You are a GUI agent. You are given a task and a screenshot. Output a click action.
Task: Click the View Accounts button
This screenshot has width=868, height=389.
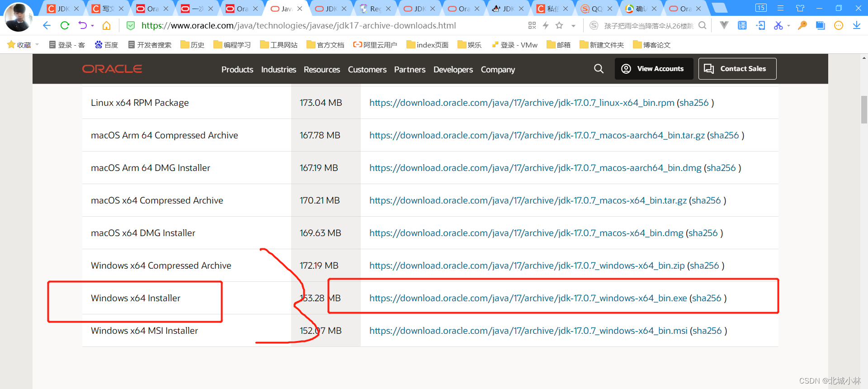pos(654,69)
